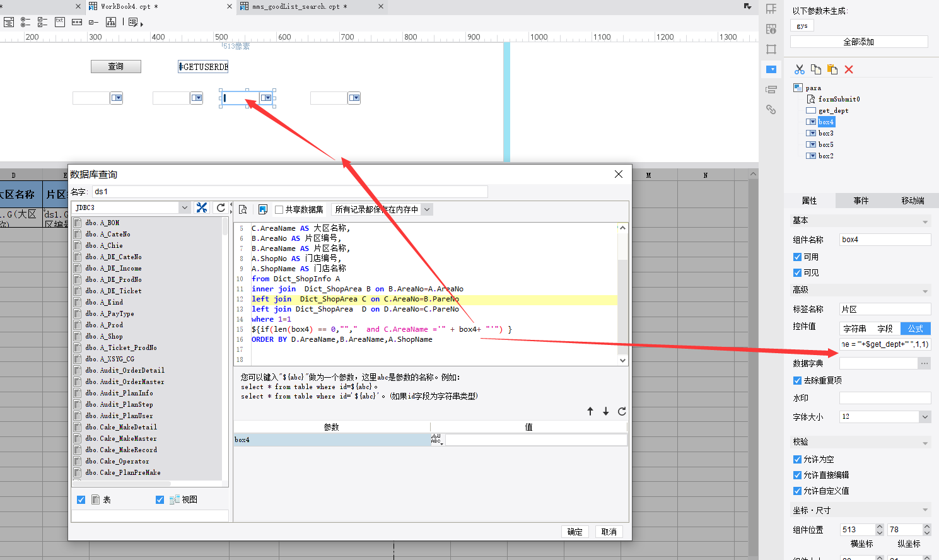Click the connection settings wrench icon

click(202, 207)
